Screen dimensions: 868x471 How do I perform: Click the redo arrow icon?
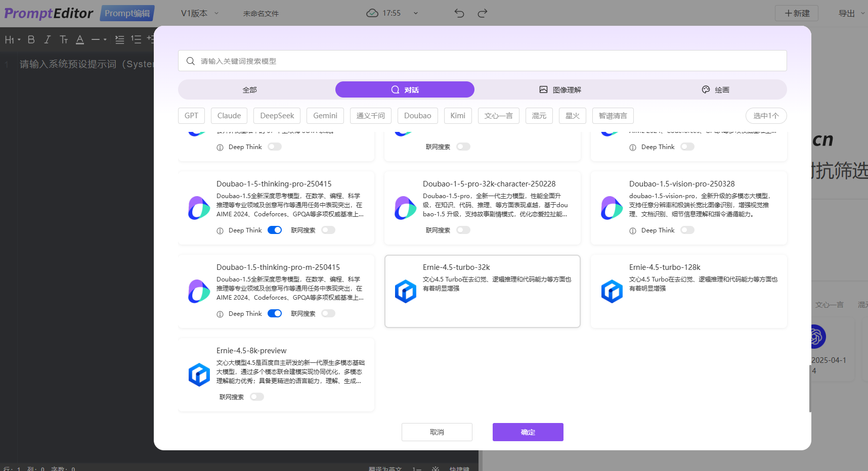tap(483, 13)
